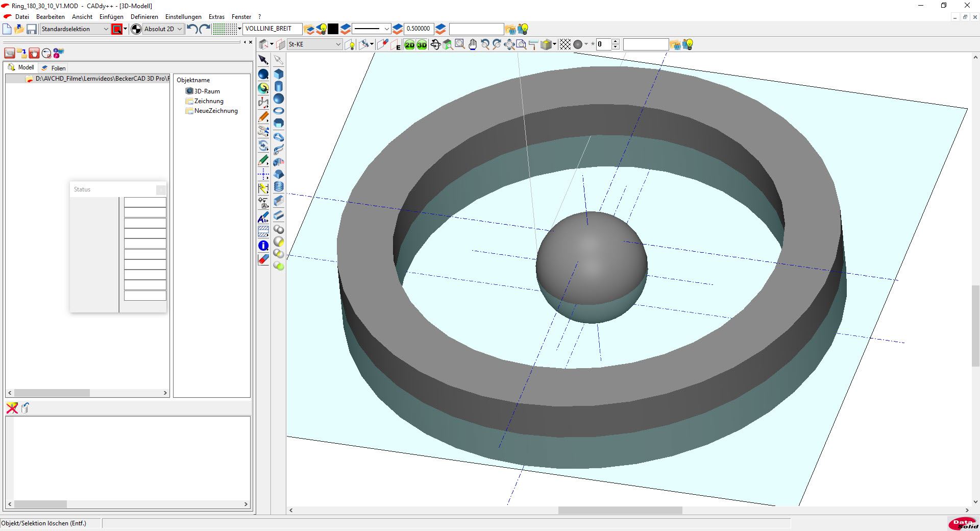The height and width of the screenshot is (531, 980).
Task: Click the black color swatch
Action: tap(333, 29)
